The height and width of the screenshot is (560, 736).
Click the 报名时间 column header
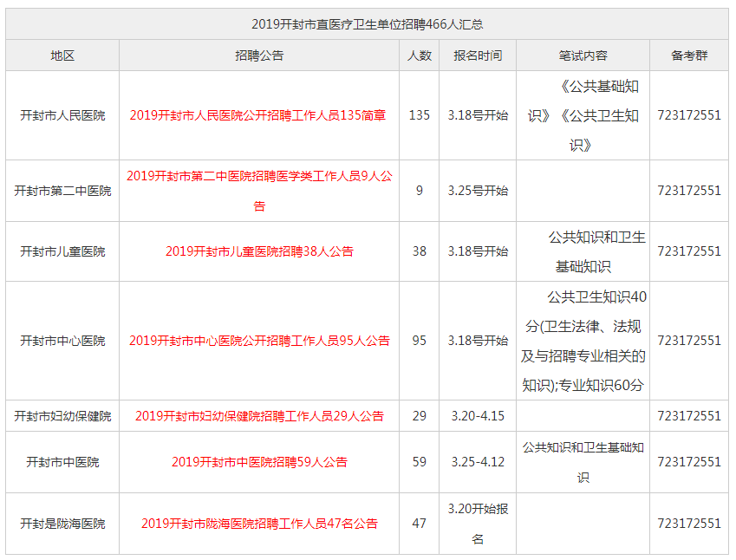(478, 55)
